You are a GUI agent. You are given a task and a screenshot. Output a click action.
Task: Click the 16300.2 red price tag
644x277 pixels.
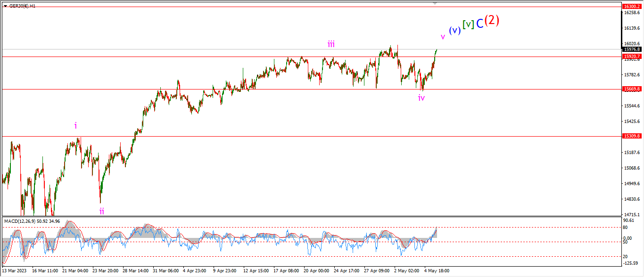click(x=632, y=7)
